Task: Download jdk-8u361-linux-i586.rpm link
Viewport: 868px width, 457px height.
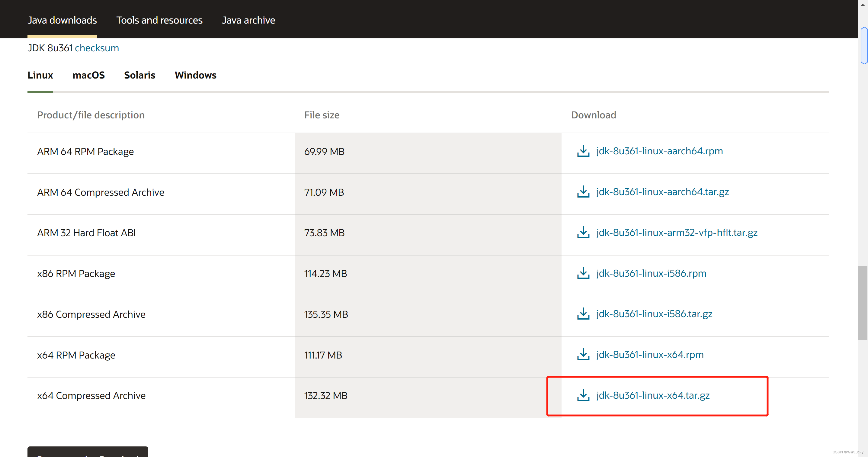Action: click(x=651, y=273)
